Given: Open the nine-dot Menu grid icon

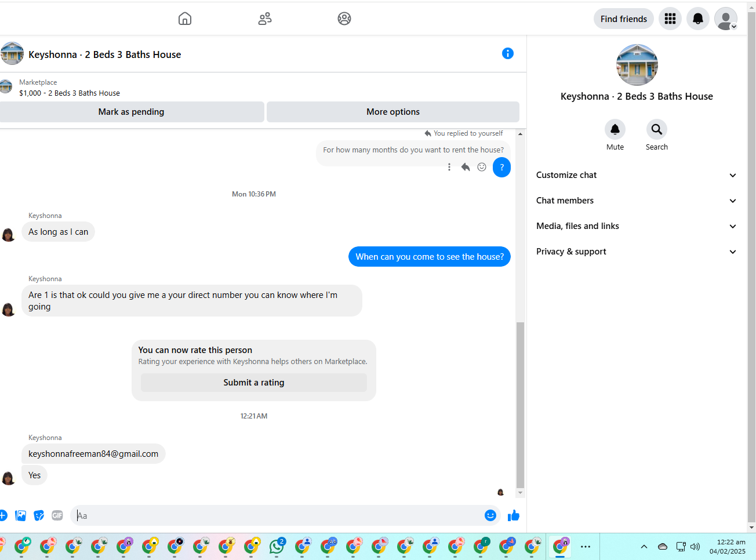Looking at the screenshot, I should (670, 19).
